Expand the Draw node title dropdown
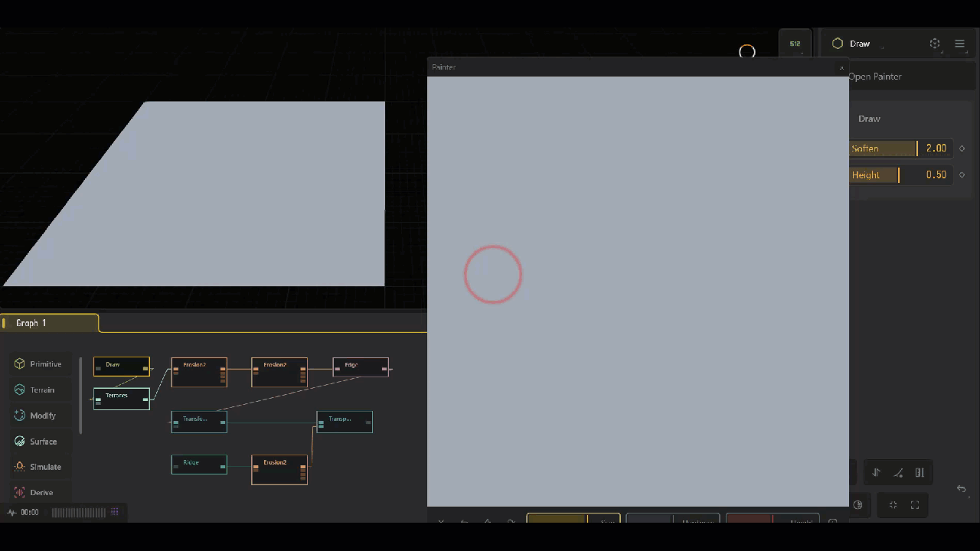The height and width of the screenshot is (551, 980). coord(859,44)
